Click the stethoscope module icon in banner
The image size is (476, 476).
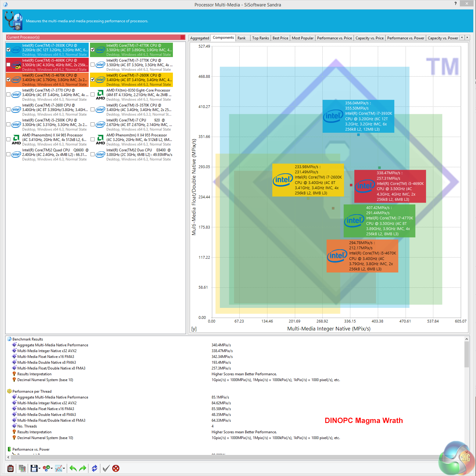pyautogui.click(x=14, y=21)
